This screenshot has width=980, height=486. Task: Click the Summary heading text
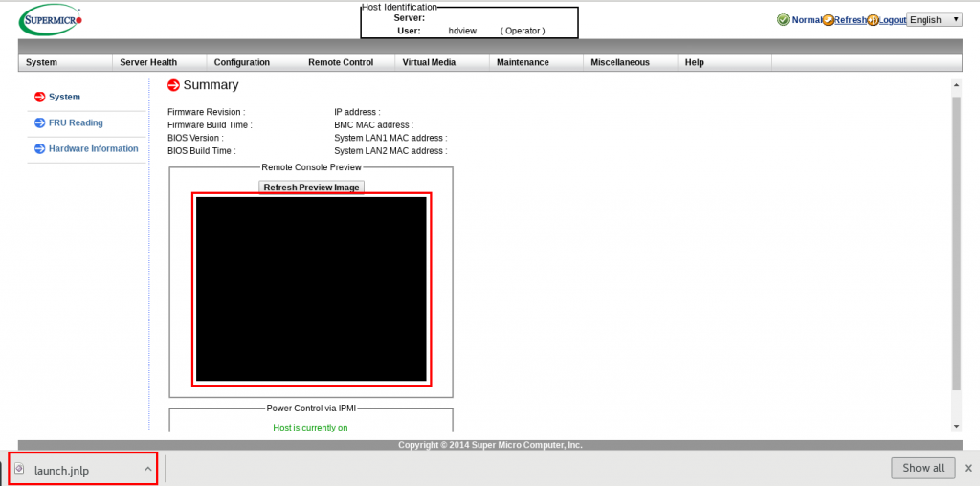point(211,85)
